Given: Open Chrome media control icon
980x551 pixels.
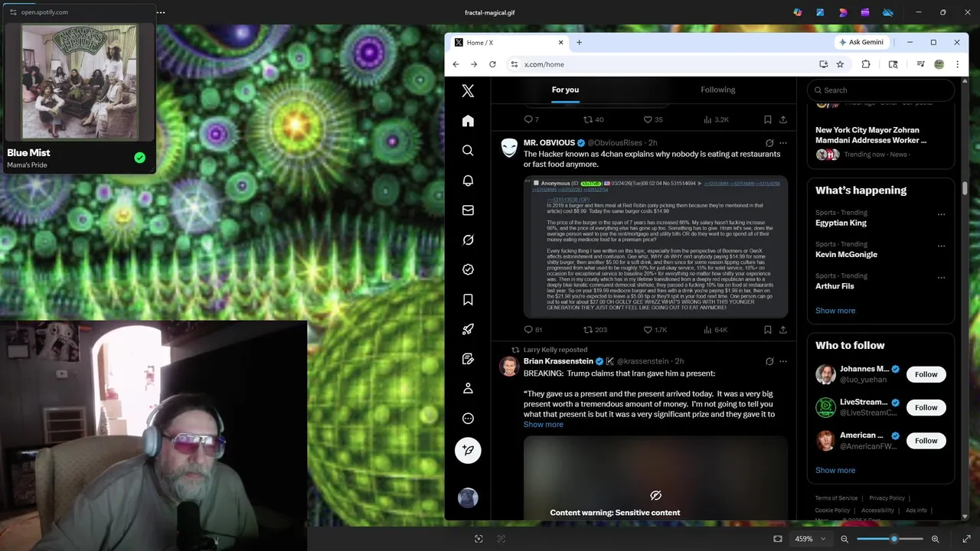Looking at the screenshot, I should 921,64.
